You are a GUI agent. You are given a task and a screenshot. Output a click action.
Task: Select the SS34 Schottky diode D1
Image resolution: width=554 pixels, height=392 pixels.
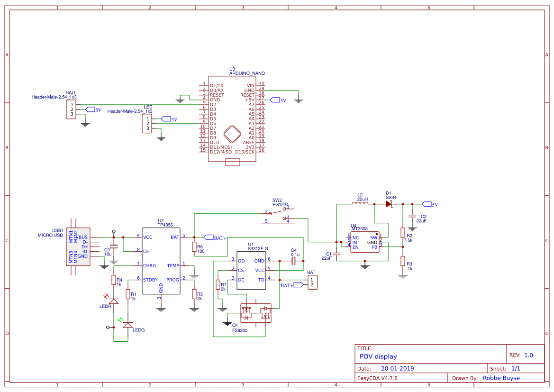390,203
